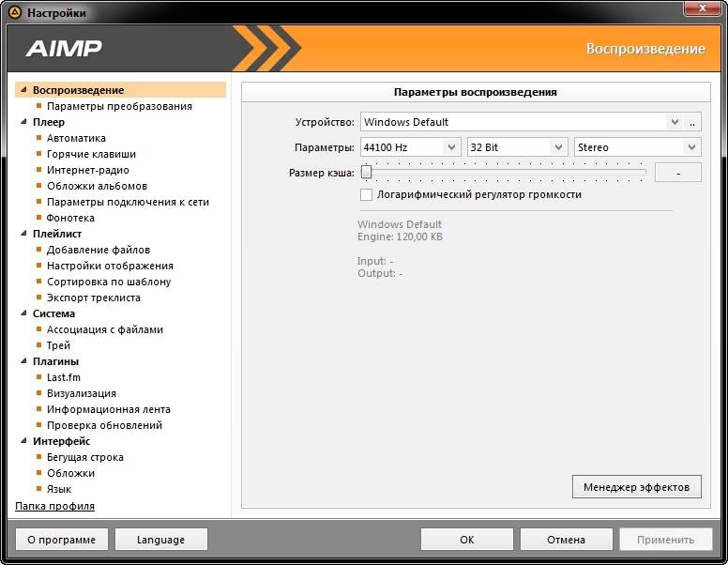Open the 44100 Hz sample rate dropdown

coord(410,147)
